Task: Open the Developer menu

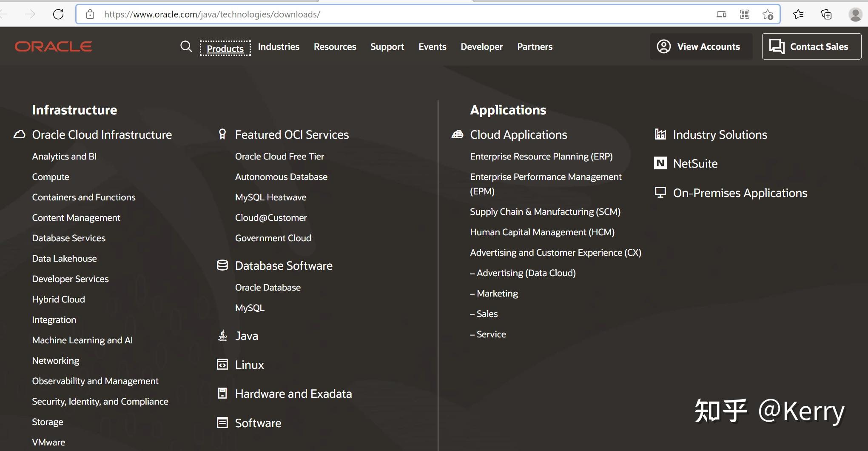Action: pos(482,47)
